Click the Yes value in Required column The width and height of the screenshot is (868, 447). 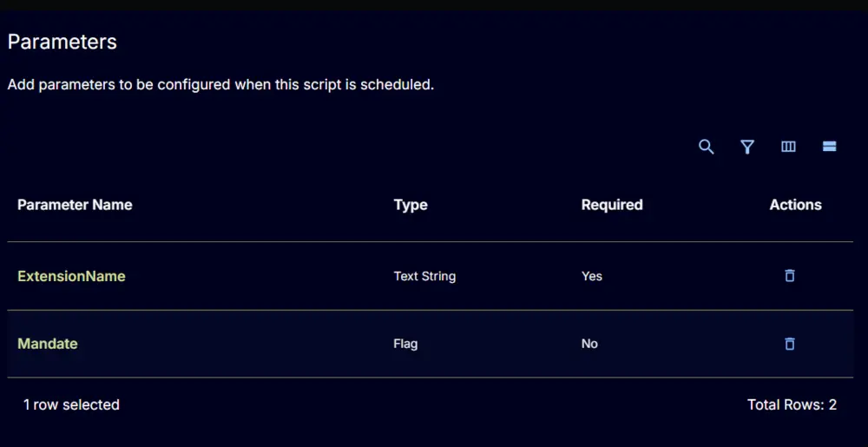(x=592, y=276)
